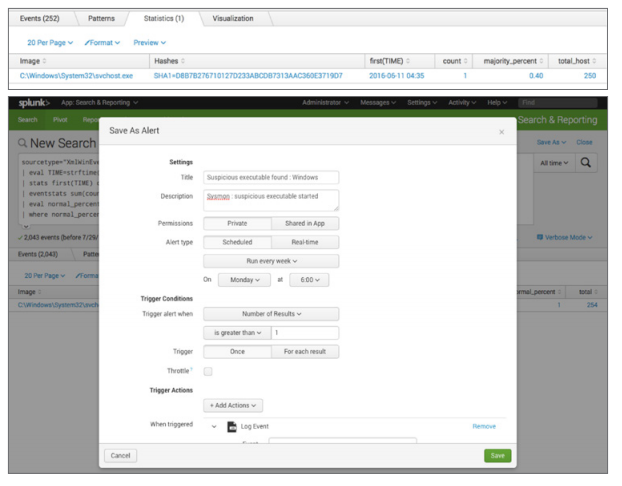
Task: Close the Save As Alert dialog
Action: click(x=502, y=131)
